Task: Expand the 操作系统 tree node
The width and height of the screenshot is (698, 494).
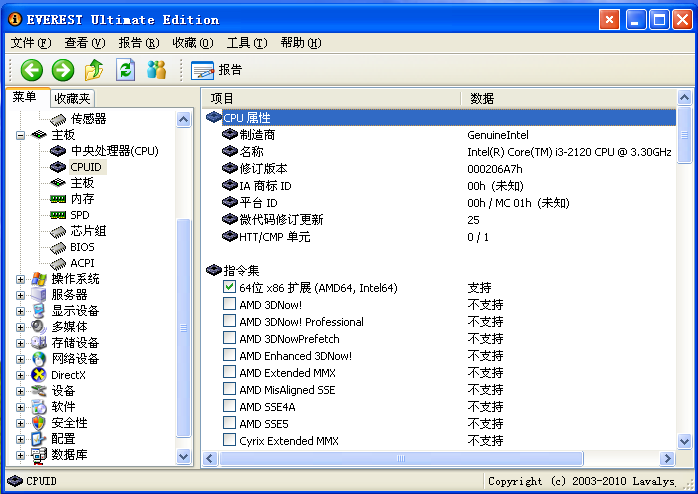Action: click(20, 279)
